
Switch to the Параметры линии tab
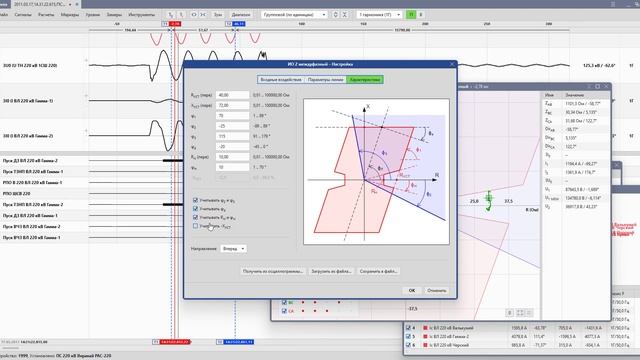point(325,80)
